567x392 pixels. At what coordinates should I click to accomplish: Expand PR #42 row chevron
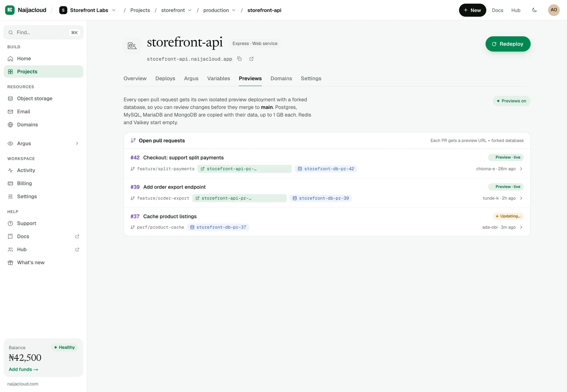tap(521, 169)
